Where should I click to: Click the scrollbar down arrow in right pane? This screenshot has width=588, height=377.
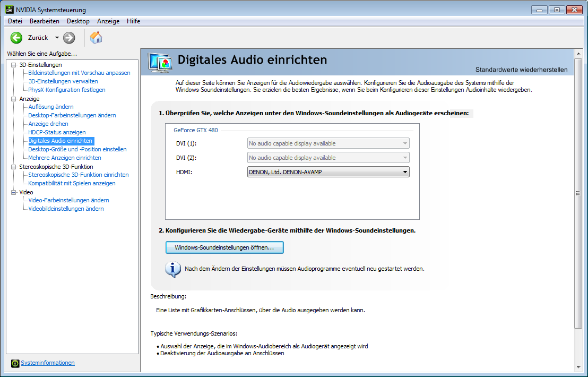click(578, 367)
